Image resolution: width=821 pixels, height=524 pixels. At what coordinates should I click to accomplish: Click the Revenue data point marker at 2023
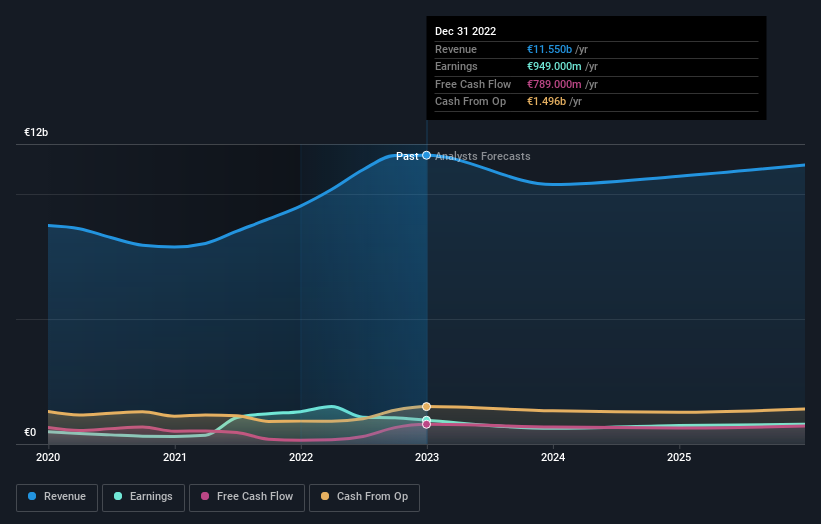427,155
